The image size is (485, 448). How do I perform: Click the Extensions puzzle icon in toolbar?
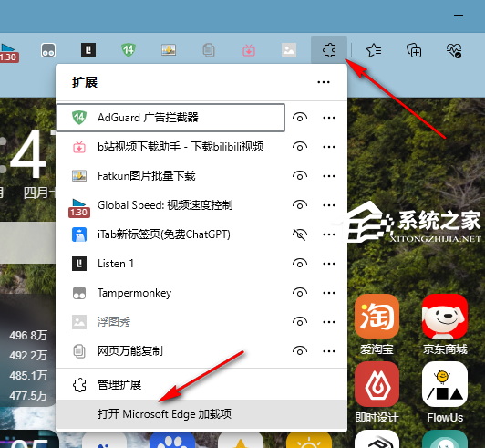click(329, 50)
